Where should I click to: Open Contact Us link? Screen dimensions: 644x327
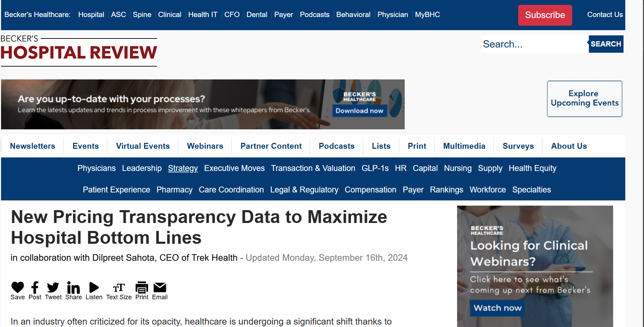605,15
